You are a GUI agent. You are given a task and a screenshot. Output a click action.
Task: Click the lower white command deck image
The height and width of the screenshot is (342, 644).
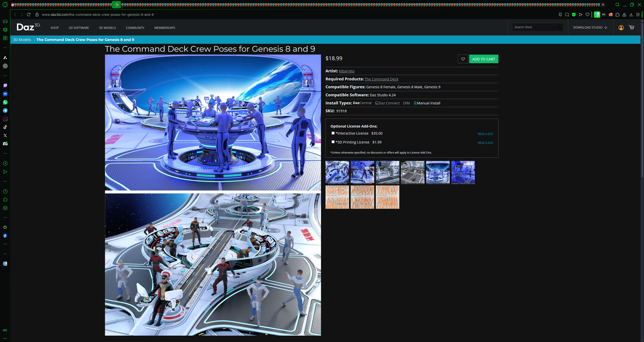(213, 264)
